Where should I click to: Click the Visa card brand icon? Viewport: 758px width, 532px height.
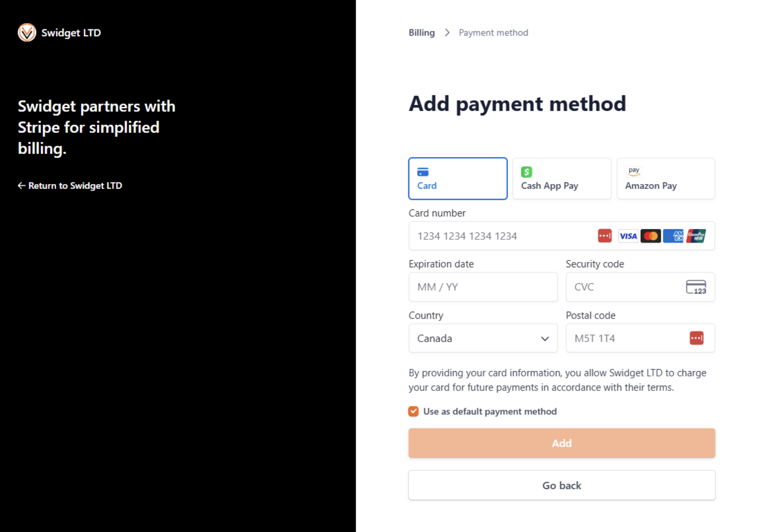coord(628,236)
